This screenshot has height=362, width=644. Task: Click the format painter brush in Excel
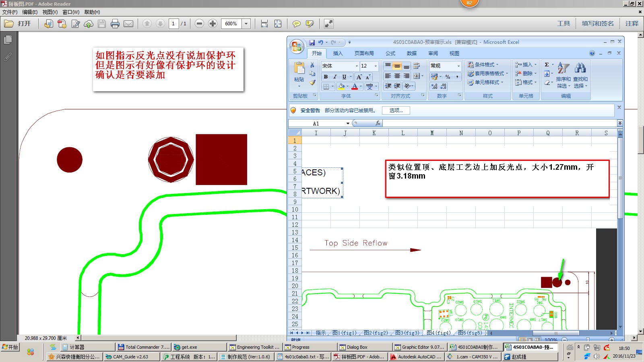(312, 82)
